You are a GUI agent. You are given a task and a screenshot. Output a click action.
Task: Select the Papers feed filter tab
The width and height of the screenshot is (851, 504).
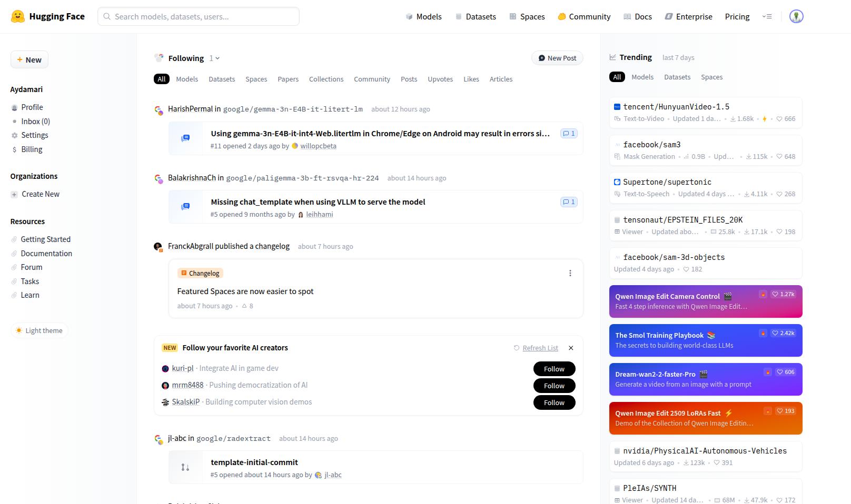point(288,79)
